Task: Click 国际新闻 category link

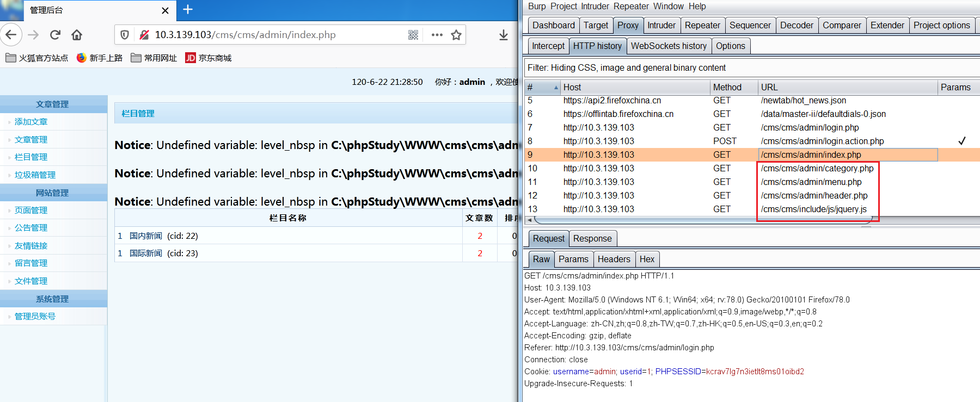Action: point(146,253)
